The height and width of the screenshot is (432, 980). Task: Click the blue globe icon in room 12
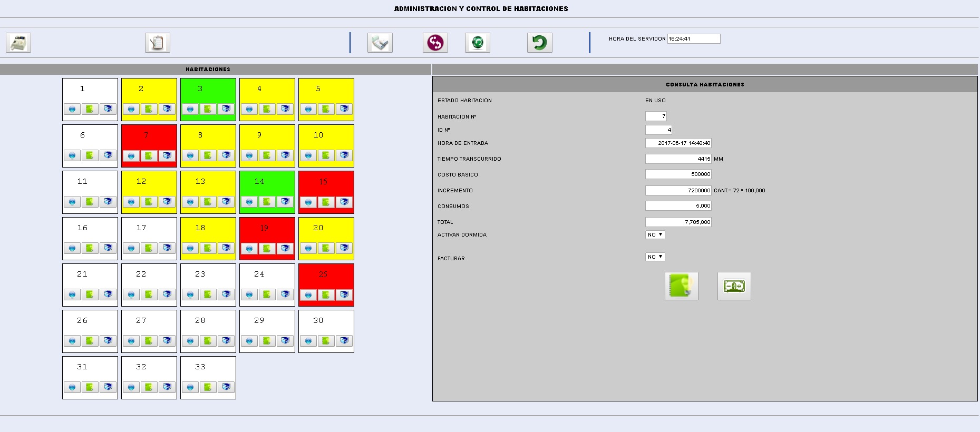[x=131, y=202]
